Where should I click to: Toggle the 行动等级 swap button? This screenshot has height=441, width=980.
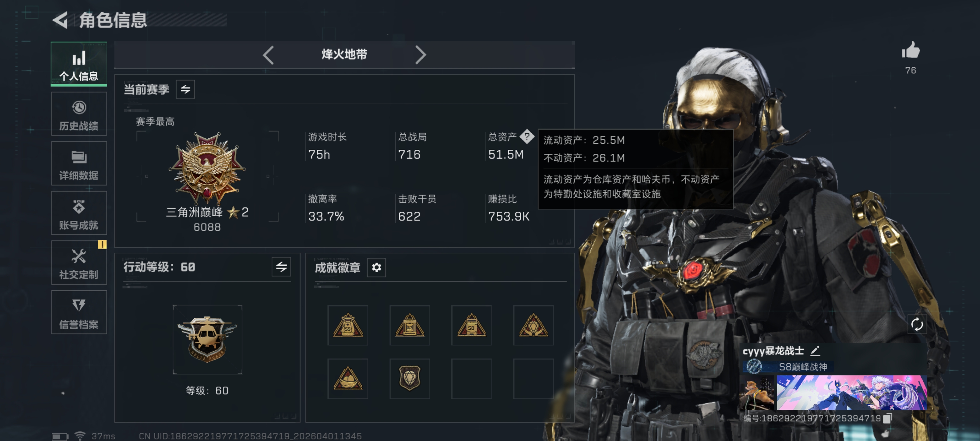tap(281, 267)
